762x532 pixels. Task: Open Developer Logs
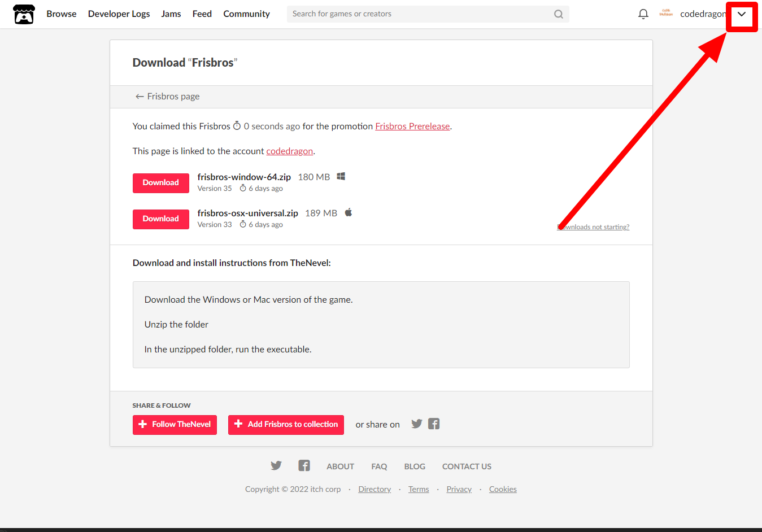(x=119, y=14)
